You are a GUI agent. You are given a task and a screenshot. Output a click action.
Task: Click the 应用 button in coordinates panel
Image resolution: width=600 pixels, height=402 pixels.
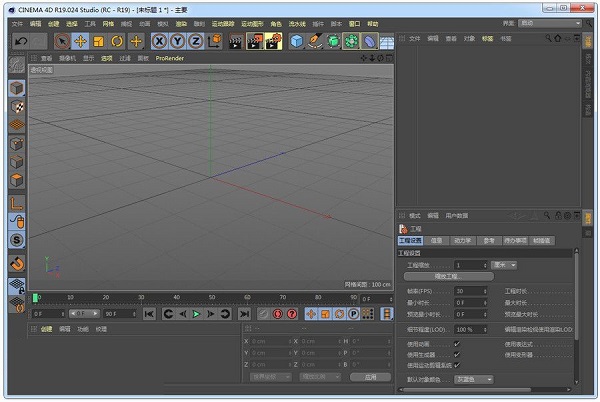[x=370, y=377]
